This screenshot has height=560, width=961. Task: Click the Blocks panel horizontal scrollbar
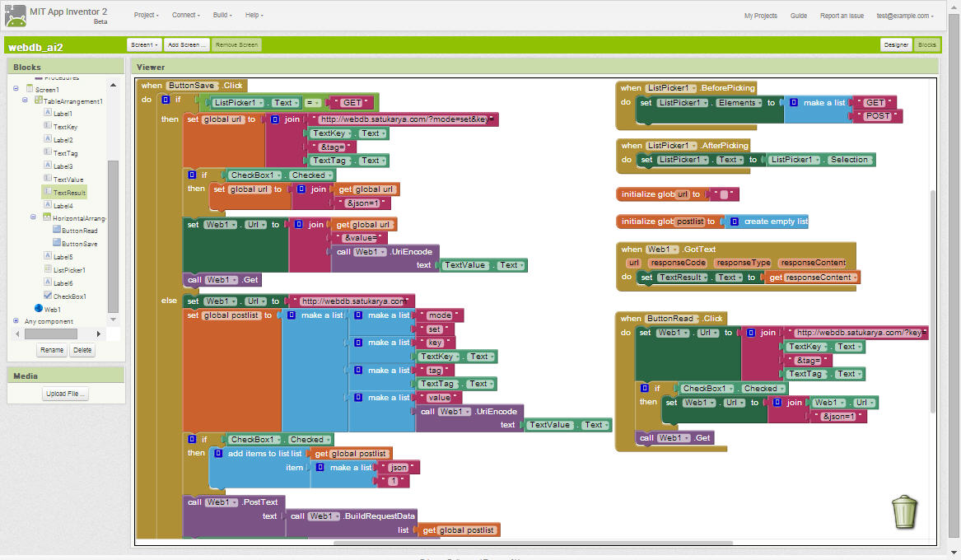[51, 334]
